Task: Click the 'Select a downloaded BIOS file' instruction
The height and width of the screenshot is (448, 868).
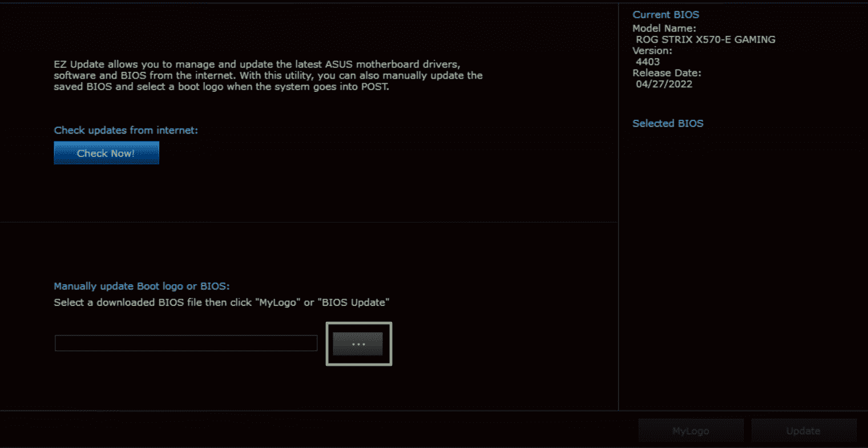Action: (x=221, y=302)
